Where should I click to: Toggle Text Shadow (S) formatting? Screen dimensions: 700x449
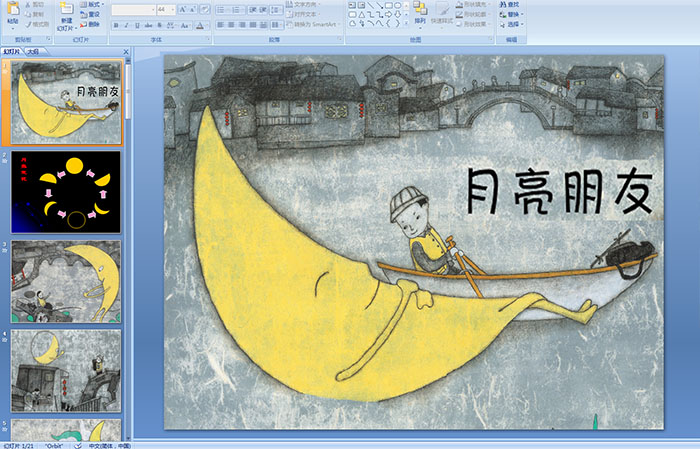pos(159,25)
